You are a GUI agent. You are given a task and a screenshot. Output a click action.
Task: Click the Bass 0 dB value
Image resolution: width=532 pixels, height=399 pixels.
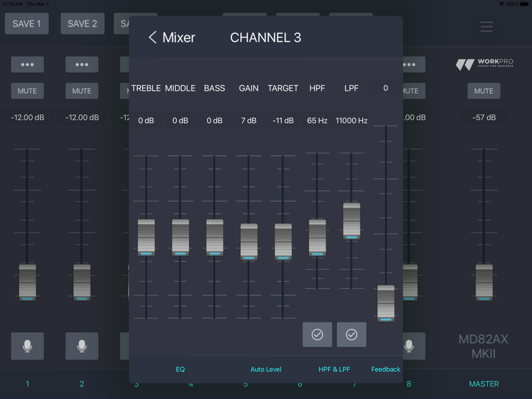point(214,120)
